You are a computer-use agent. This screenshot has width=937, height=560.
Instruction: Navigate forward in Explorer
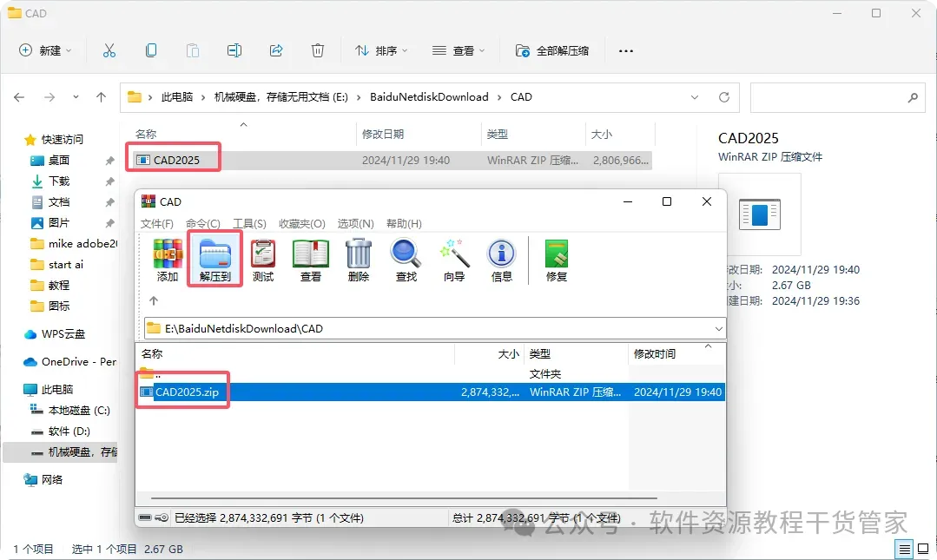49,97
